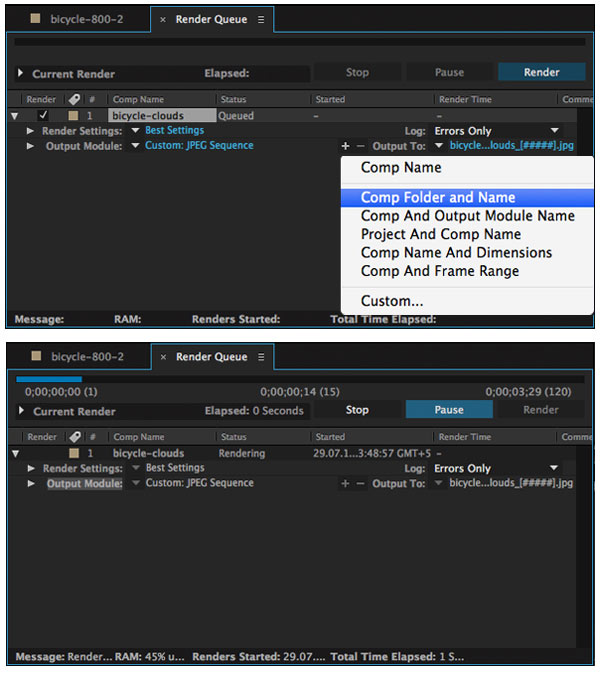Close Render Queue tab in top panel
The image size is (600, 679).
[163, 20]
